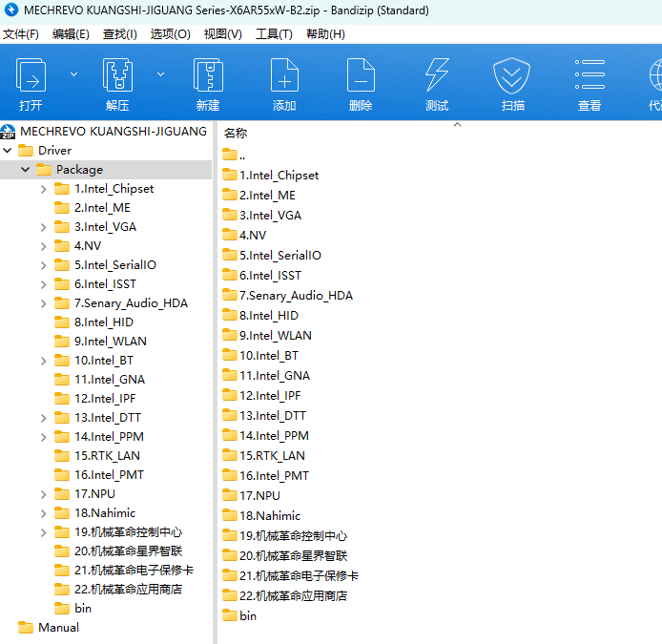Expand 3.Intel_VGA in the tree
Image resolution: width=662 pixels, height=644 pixels.
pyautogui.click(x=44, y=228)
